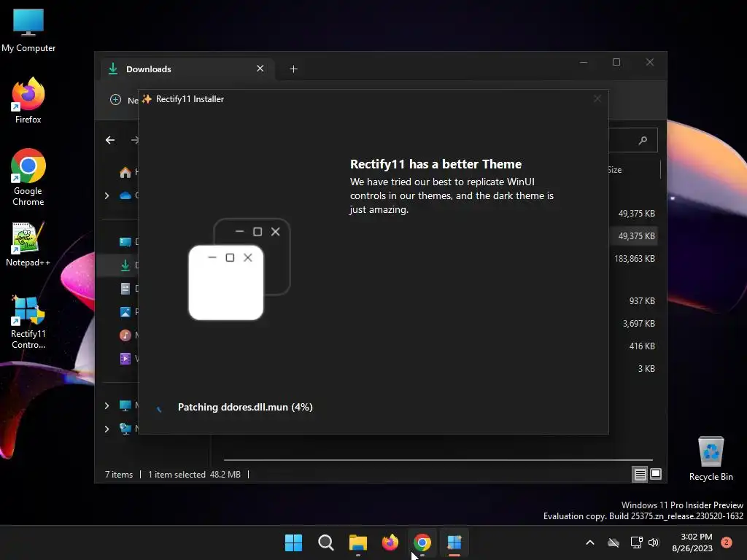Open the Recycle Bin on desktop

click(711, 458)
